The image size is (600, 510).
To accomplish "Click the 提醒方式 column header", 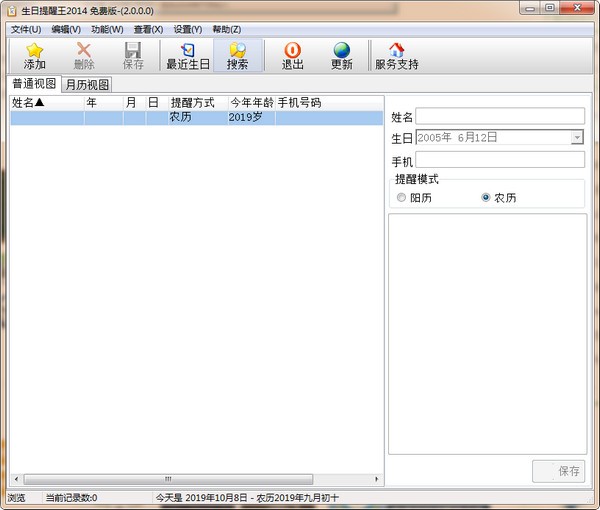I will coord(199,103).
